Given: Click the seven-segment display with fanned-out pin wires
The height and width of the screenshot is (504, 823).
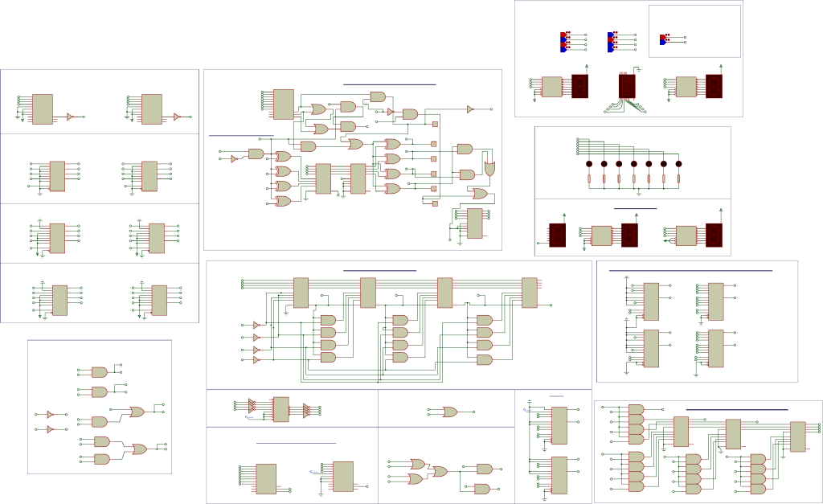Looking at the screenshot, I should [624, 85].
